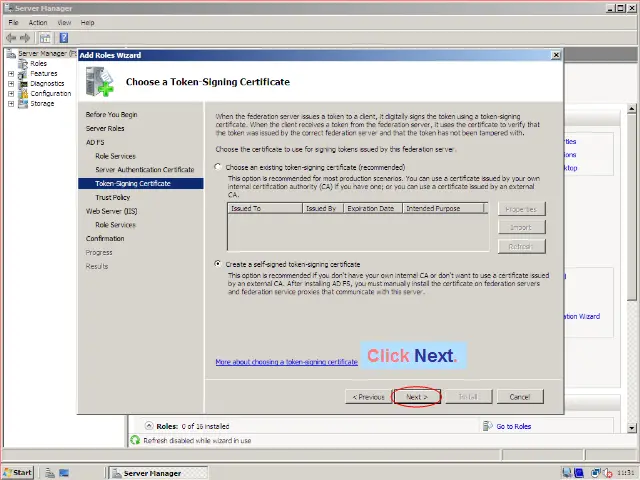
Task: Click the disabled Install button
Action: 469,397
